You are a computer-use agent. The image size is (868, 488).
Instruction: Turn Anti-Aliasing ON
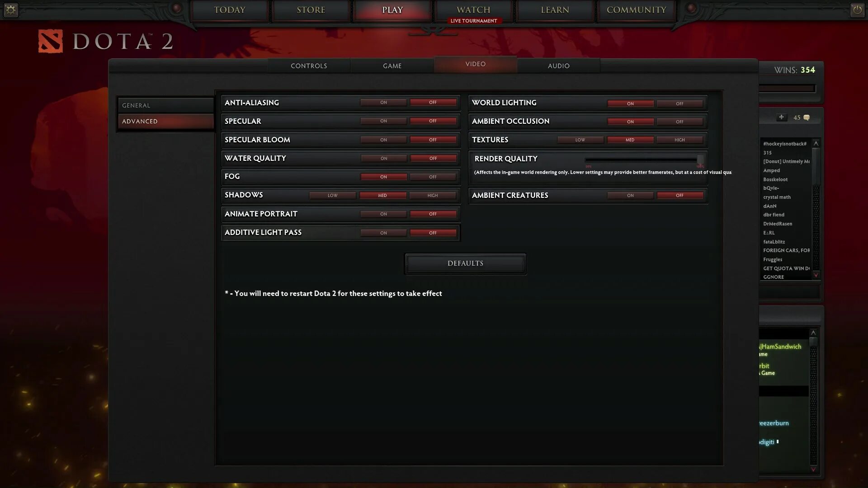click(383, 103)
